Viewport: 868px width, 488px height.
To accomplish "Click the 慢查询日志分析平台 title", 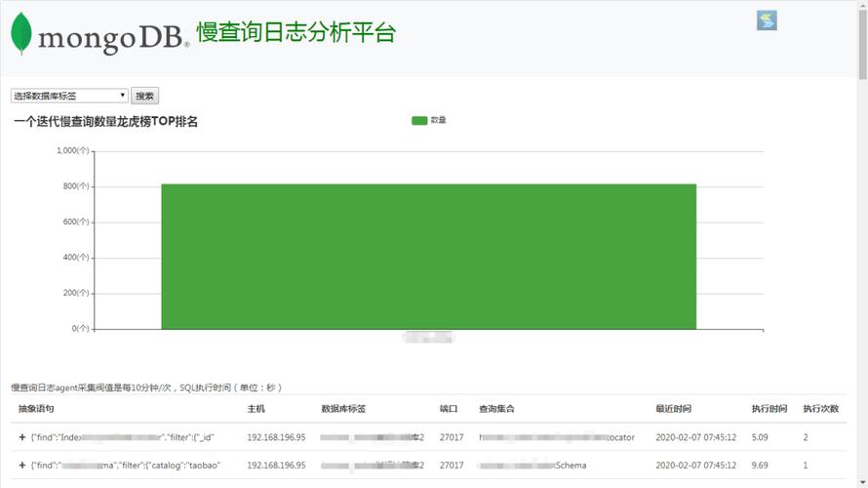I will click(x=296, y=32).
